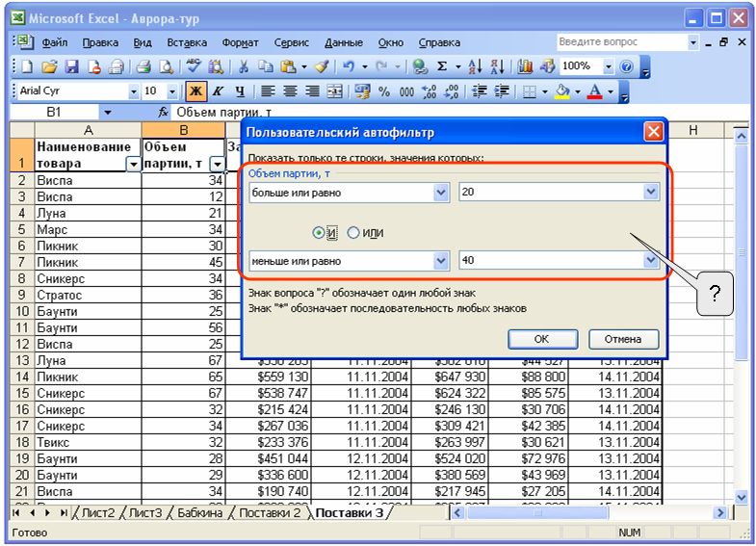This screenshot has width=756, height=546.
Task: Click the Print icon in toolbar
Action: click(x=143, y=66)
